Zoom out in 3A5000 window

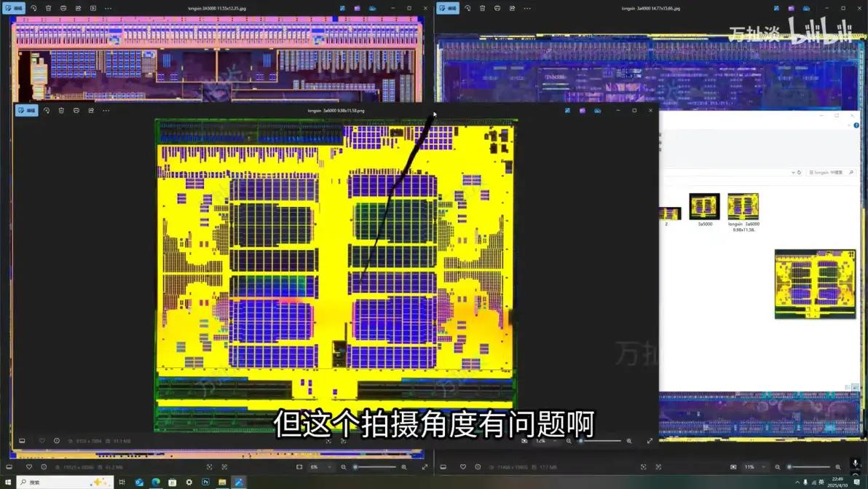[343, 467]
